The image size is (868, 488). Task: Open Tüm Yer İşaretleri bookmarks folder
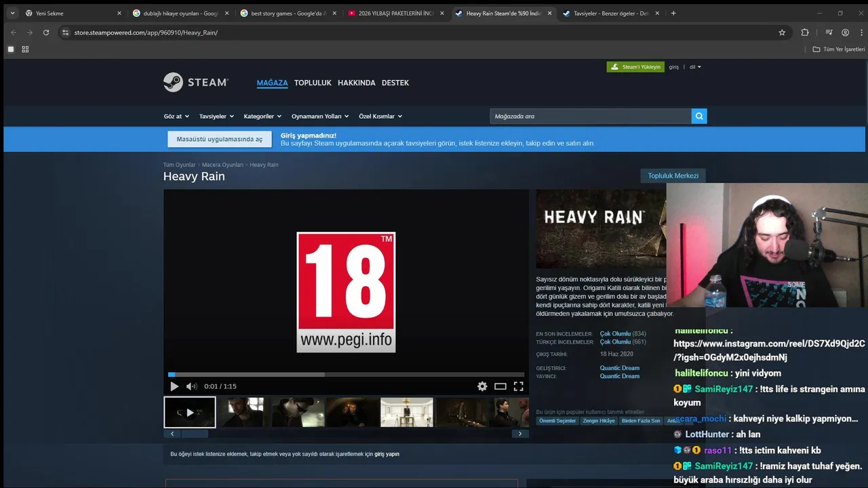pyautogui.click(x=839, y=49)
